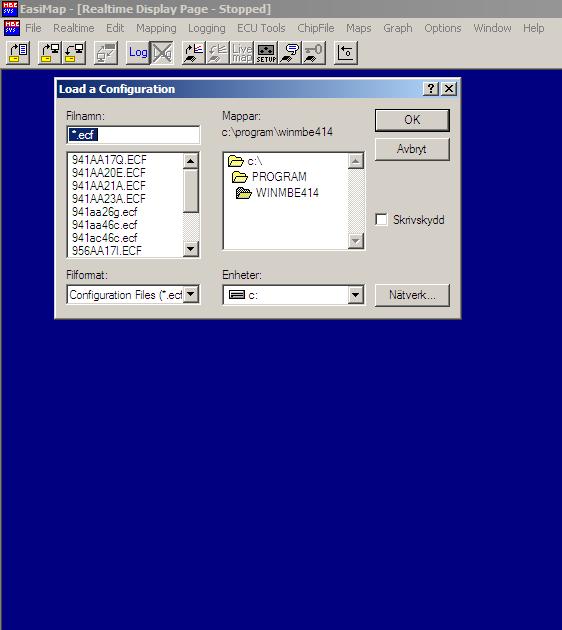The height and width of the screenshot is (630, 562).
Task: Open the Realtime menu
Action: [74, 28]
